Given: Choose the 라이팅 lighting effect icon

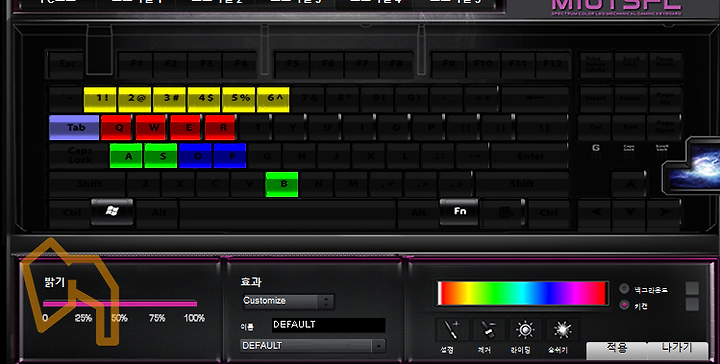Looking at the screenshot, I should point(525,330).
